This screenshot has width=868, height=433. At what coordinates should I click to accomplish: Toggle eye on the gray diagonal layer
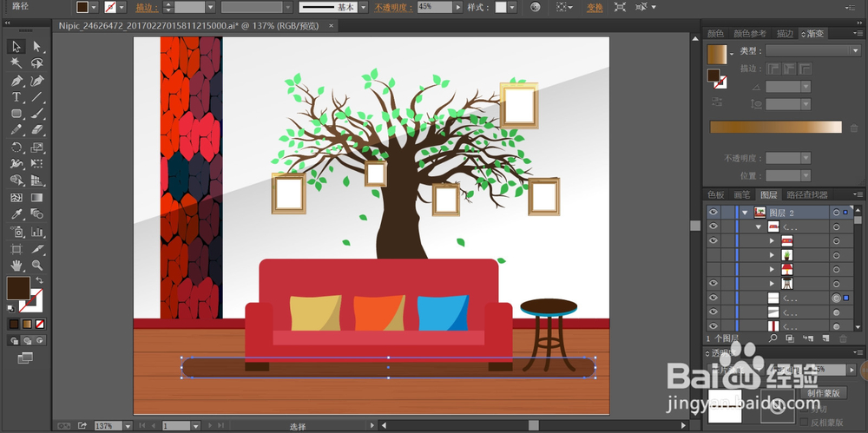[x=713, y=312]
